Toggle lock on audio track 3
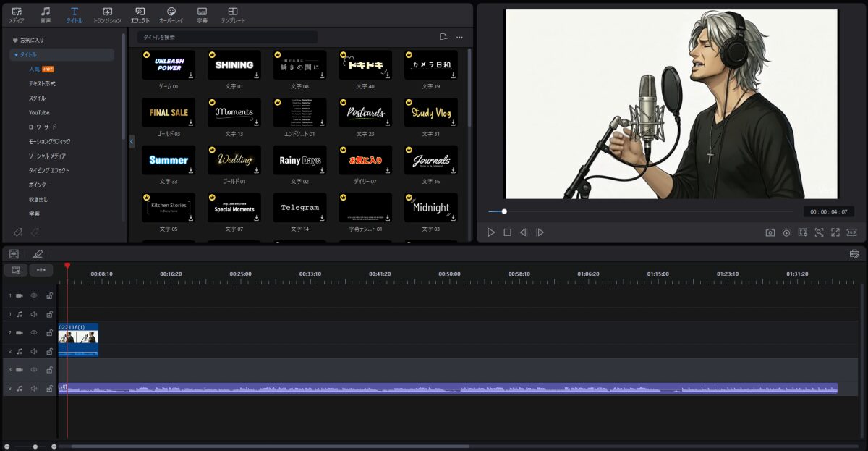The image size is (868, 451). [x=49, y=388]
